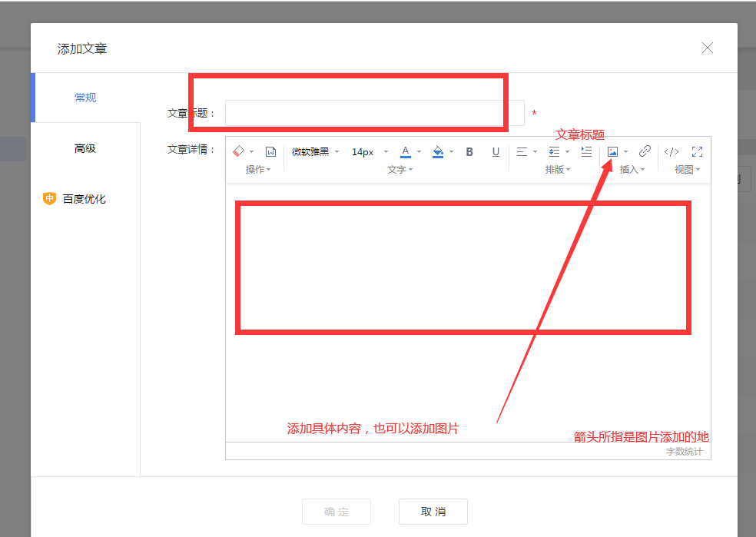Click the eraser format-clear icon
The height and width of the screenshot is (537, 756).
tap(237, 151)
